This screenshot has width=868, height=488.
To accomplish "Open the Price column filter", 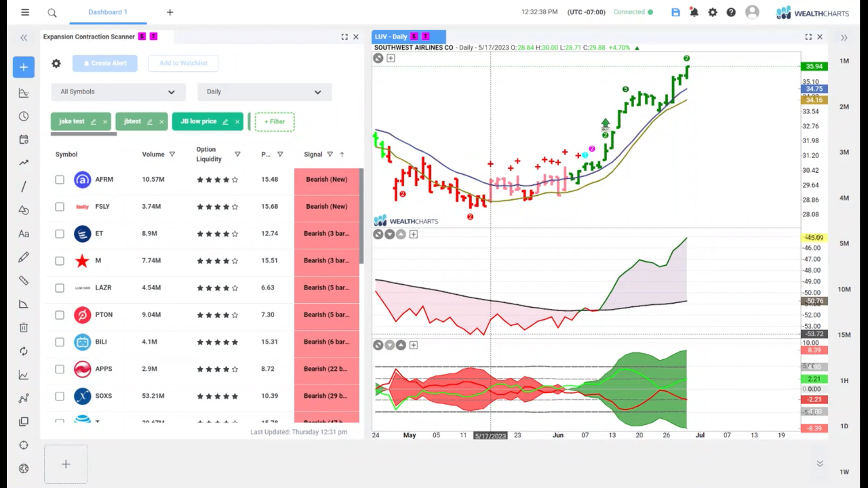I will (280, 154).
